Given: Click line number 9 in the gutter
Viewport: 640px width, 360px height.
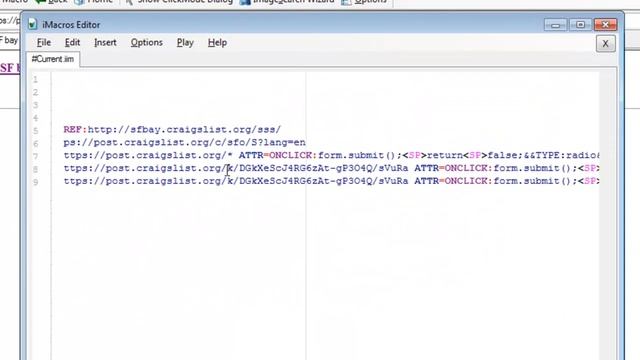Looking at the screenshot, I should click(36, 182).
